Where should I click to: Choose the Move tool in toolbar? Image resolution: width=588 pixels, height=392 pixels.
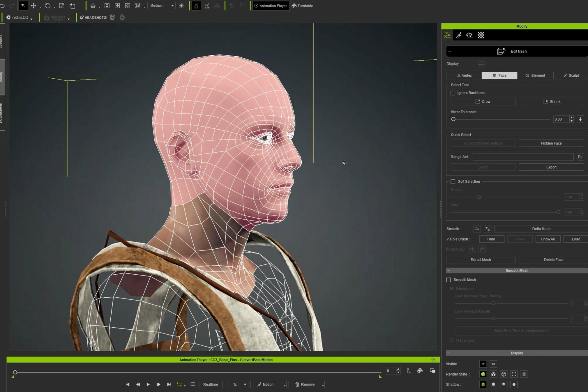33,6
